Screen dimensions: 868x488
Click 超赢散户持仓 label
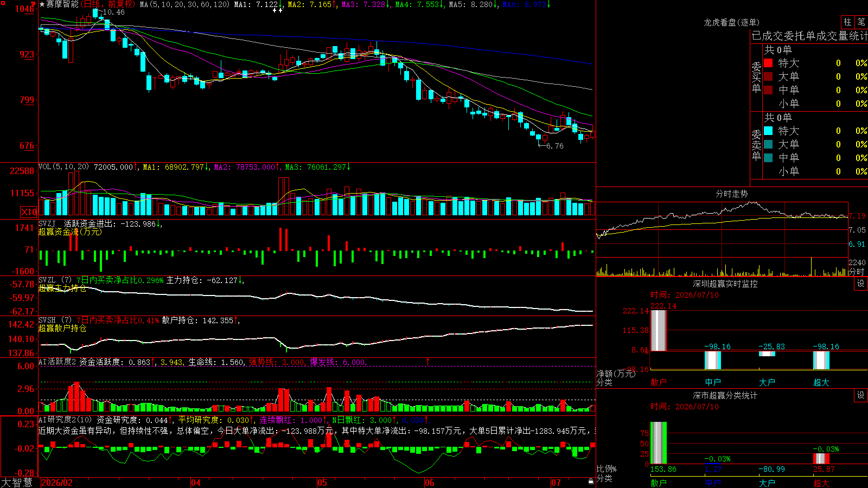pos(62,328)
